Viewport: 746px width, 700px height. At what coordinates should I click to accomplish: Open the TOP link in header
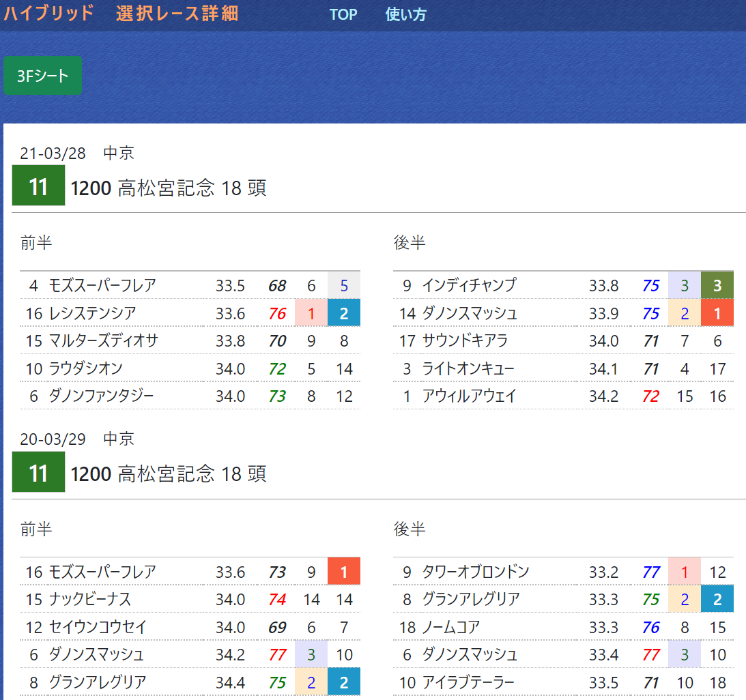pos(343,15)
